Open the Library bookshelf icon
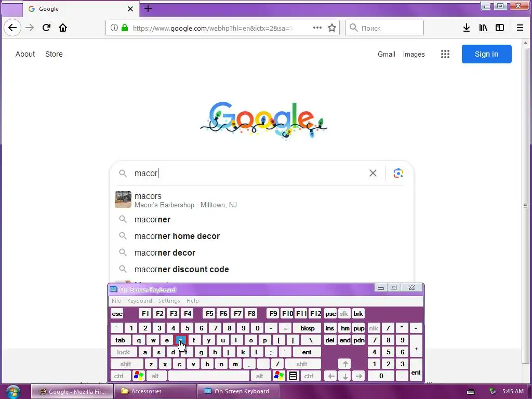The height and width of the screenshot is (399, 532). (483, 28)
